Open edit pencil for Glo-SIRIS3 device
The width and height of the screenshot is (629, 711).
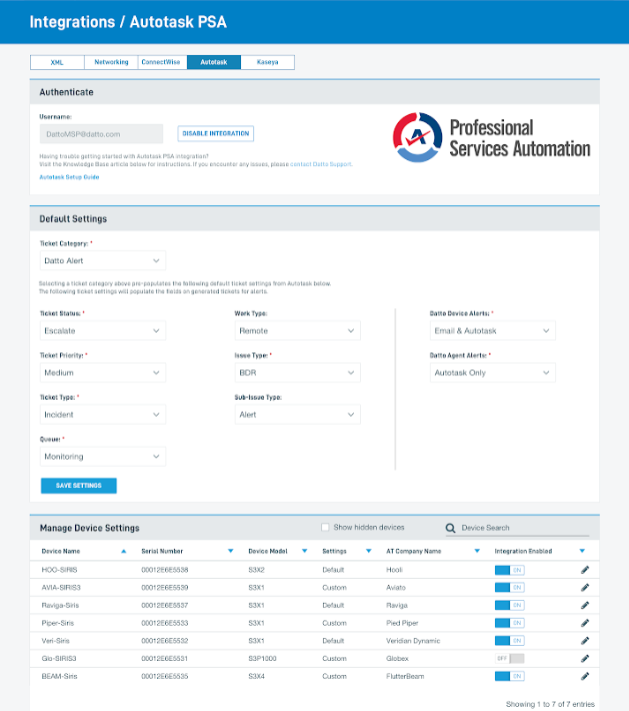585,658
